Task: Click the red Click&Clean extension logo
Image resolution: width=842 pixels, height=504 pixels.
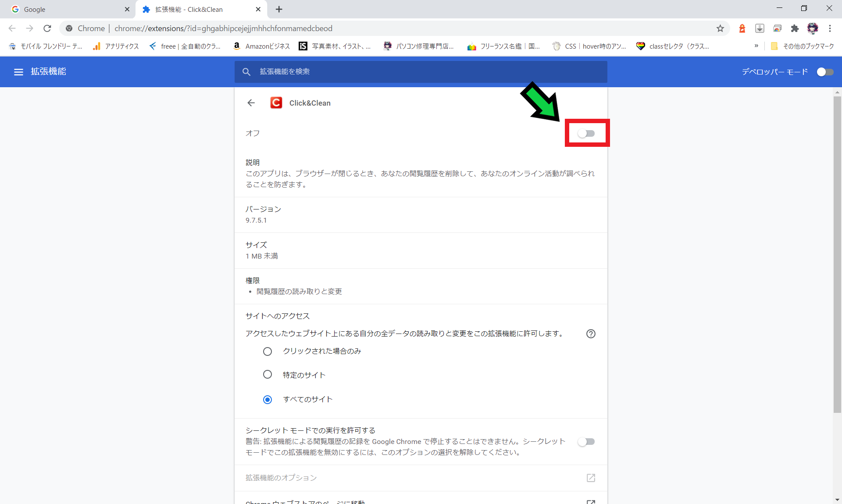Action: (276, 103)
